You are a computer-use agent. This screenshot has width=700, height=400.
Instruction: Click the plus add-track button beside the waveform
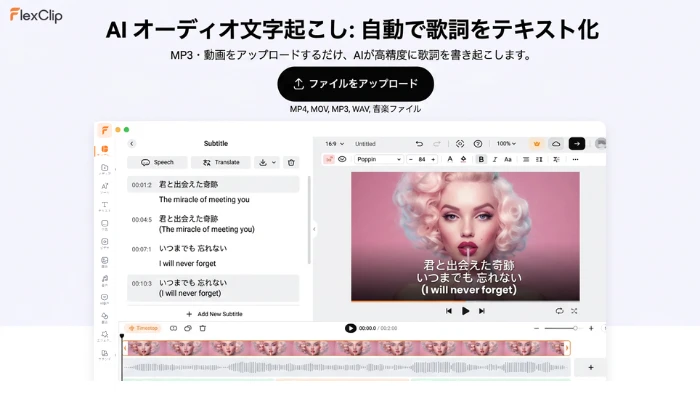(x=591, y=367)
